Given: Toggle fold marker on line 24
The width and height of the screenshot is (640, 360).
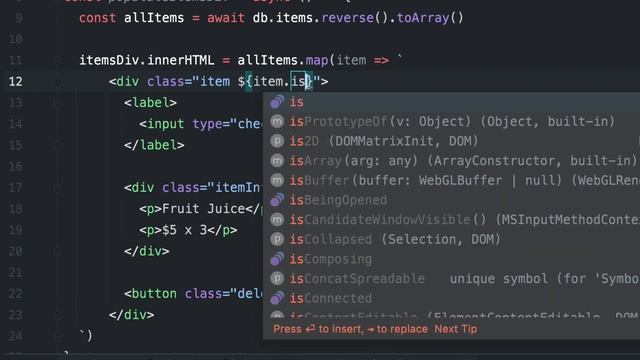Looking at the screenshot, I should (58, 336).
